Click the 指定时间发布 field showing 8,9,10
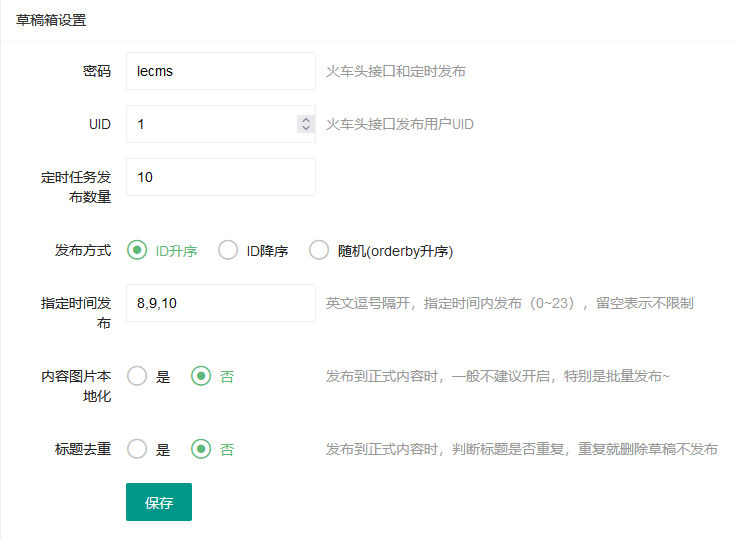 [220, 303]
